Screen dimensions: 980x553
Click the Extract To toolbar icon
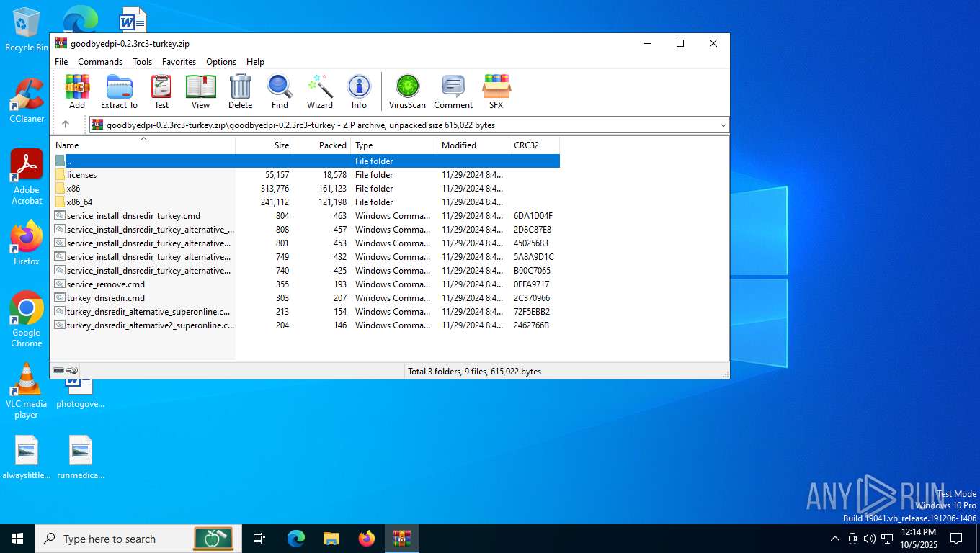(119, 91)
